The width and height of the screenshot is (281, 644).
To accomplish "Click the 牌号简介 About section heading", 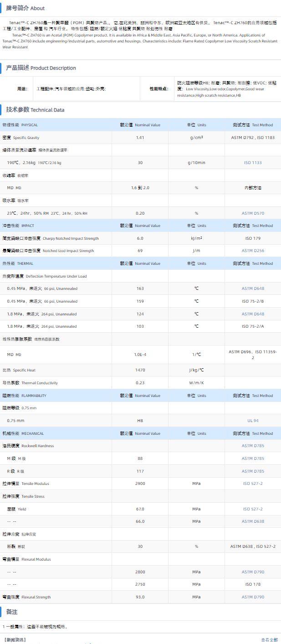I will [26, 8].
